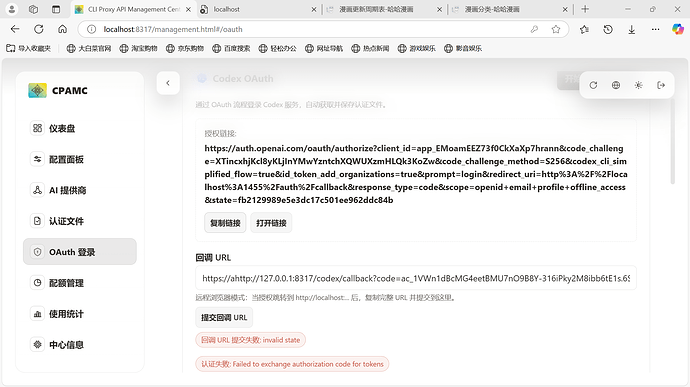Open the browser settings ellipsis menu
This screenshot has width=690, height=387.
pyautogui.click(x=656, y=29)
